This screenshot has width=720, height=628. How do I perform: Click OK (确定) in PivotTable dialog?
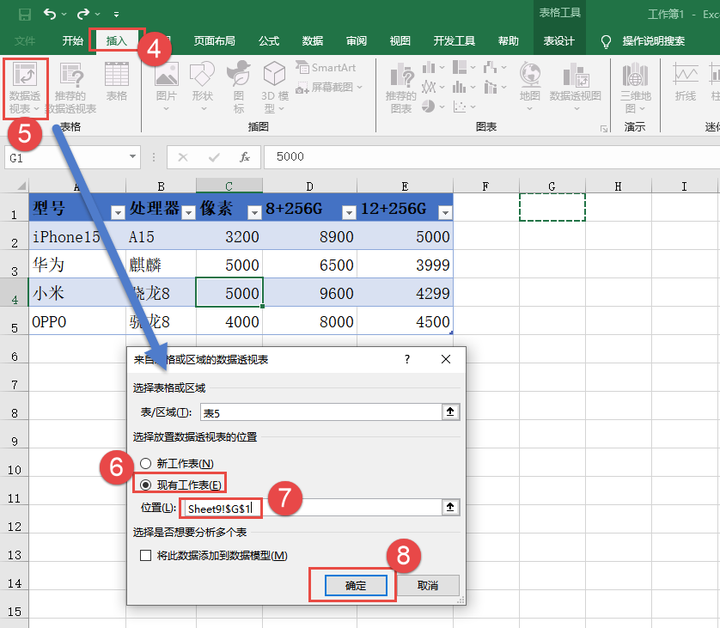[x=356, y=585]
